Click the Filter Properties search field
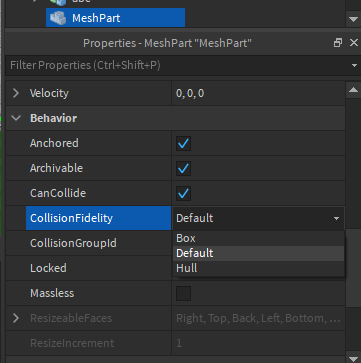 click(178, 65)
